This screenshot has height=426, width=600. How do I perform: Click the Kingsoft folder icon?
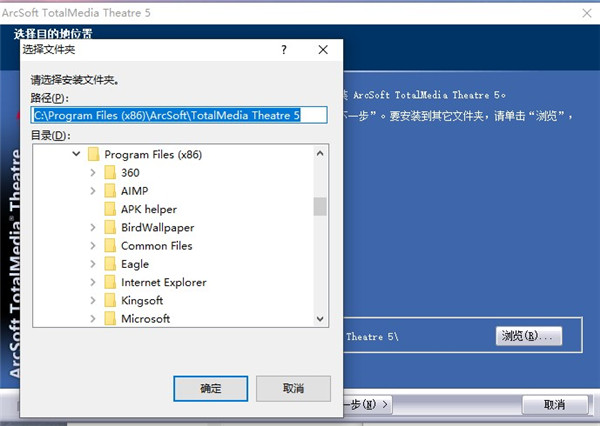[110, 300]
